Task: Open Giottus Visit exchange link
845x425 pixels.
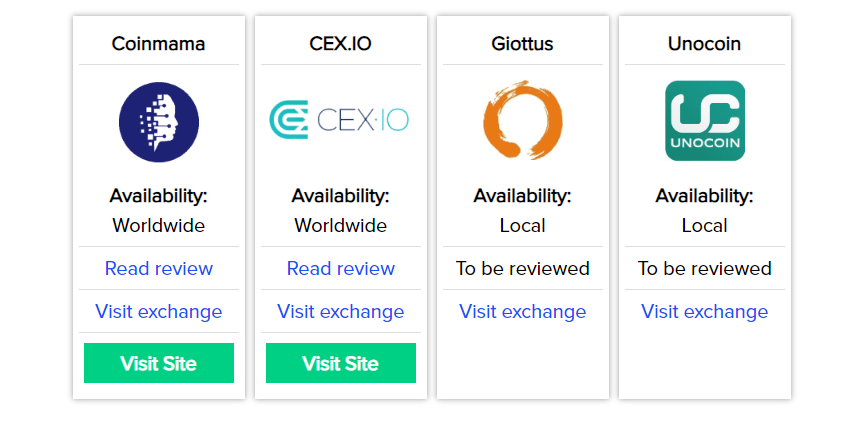Action: point(522,311)
